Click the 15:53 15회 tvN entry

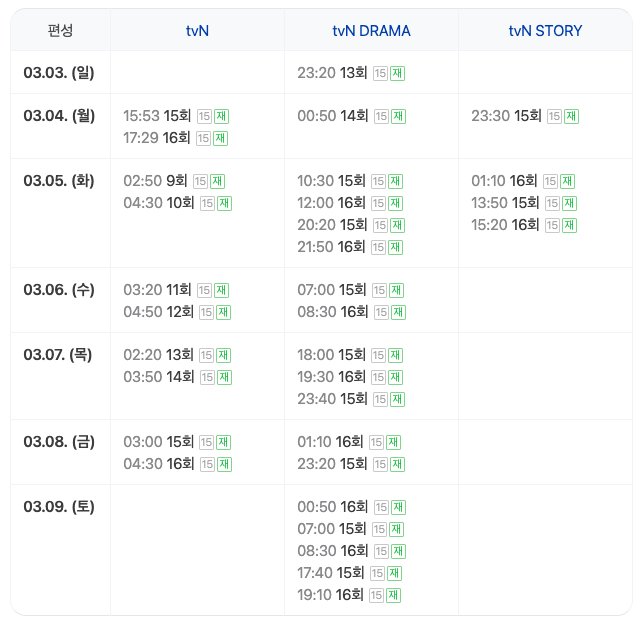tap(176, 116)
